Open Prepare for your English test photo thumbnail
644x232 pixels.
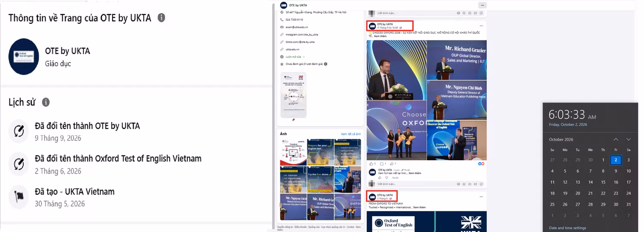coord(320,152)
